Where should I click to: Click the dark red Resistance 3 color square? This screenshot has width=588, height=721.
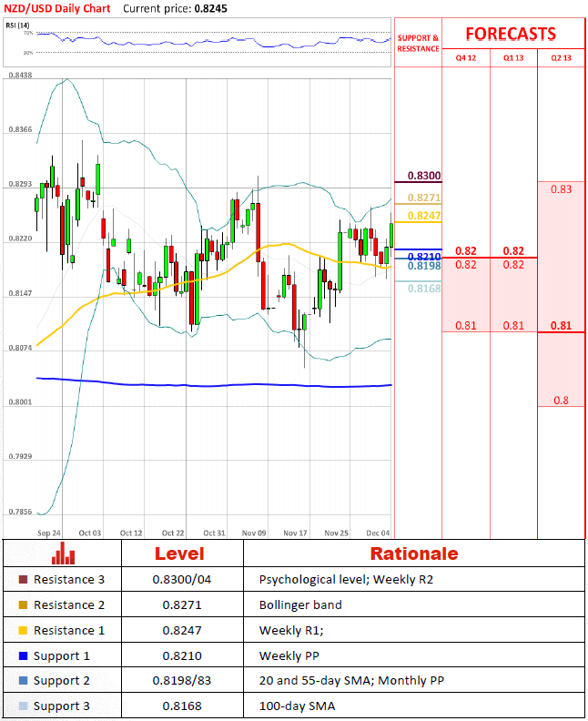click(x=23, y=580)
